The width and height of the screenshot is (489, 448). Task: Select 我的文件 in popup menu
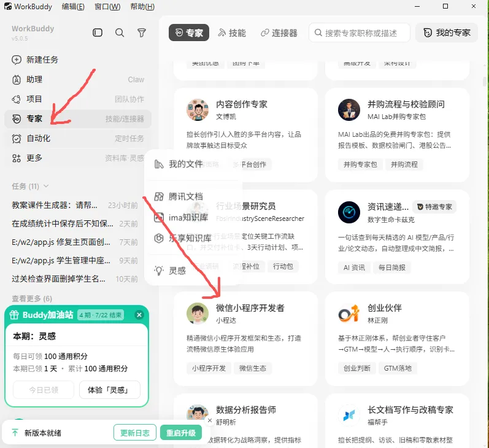(193, 164)
